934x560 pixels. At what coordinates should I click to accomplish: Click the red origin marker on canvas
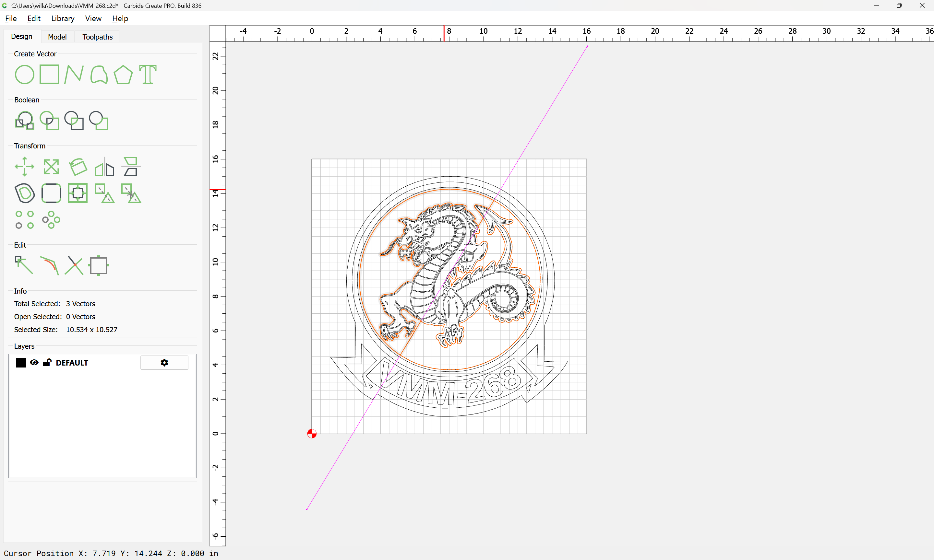click(x=312, y=434)
